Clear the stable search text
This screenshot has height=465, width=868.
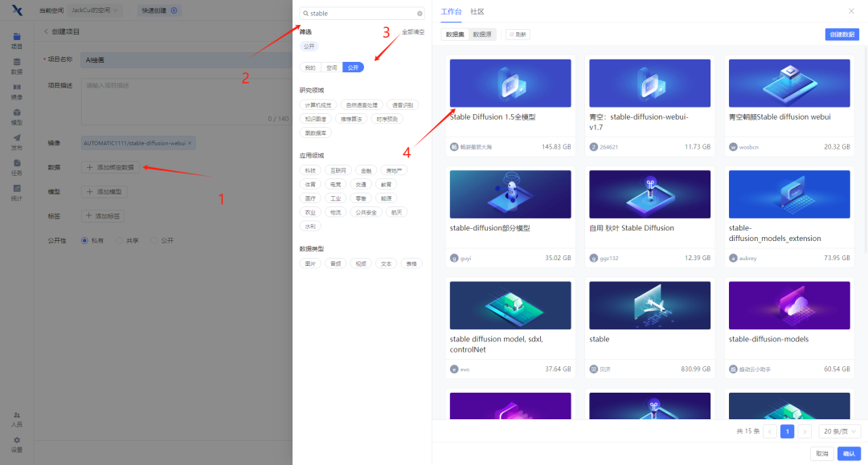click(x=420, y=14)
